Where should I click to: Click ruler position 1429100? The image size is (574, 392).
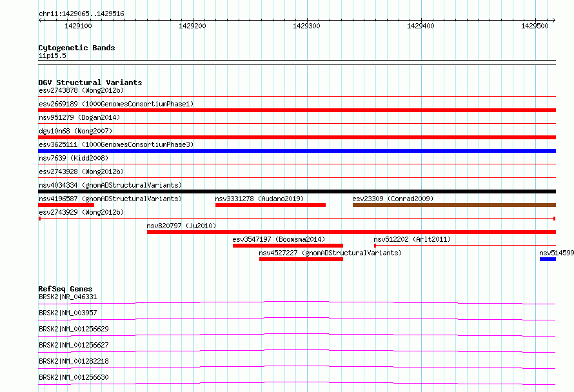(x=78, y=26)
